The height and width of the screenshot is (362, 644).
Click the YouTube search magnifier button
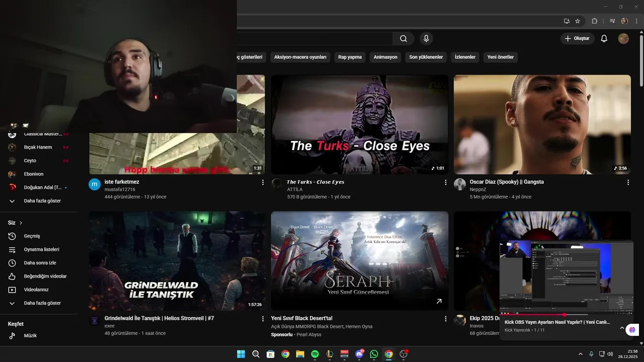404,39
